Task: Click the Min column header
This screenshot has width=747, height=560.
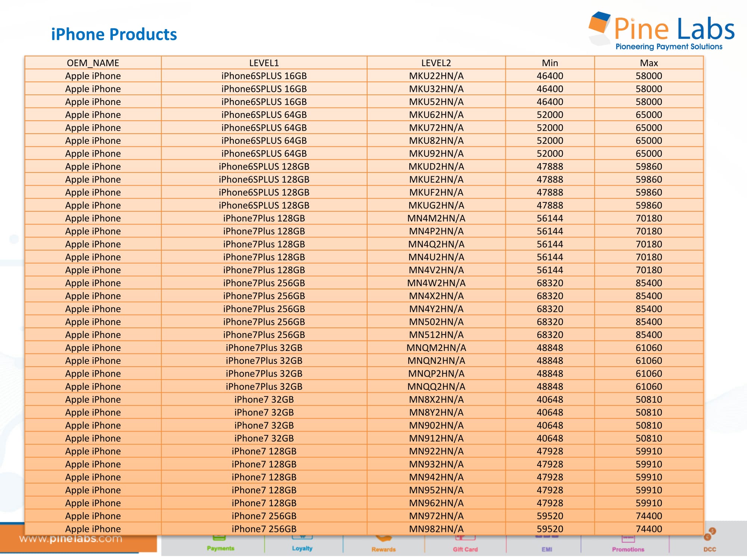Action: tap(550, 63)
